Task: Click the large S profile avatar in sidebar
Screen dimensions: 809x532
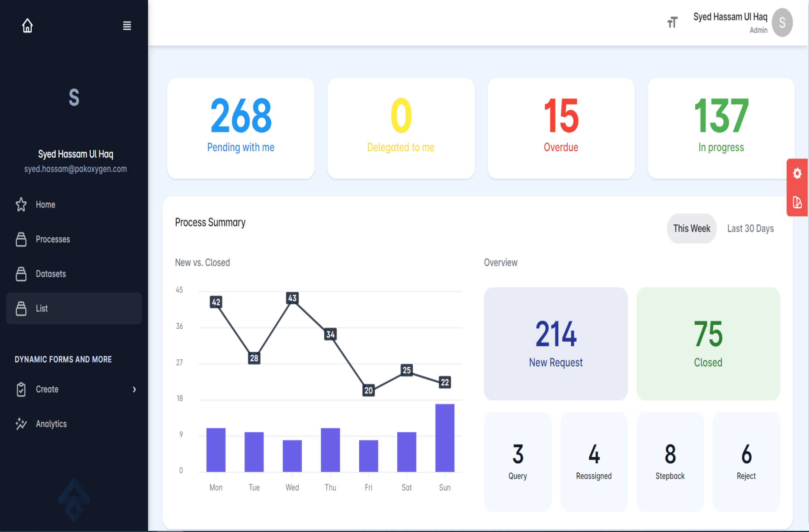Action: [x=74, y=97]
